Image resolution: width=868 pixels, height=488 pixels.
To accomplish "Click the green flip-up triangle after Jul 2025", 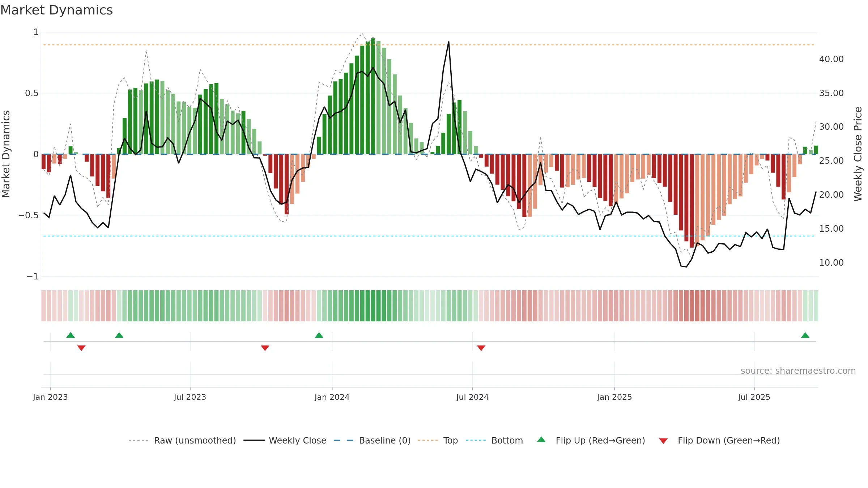I will (805, 335).
